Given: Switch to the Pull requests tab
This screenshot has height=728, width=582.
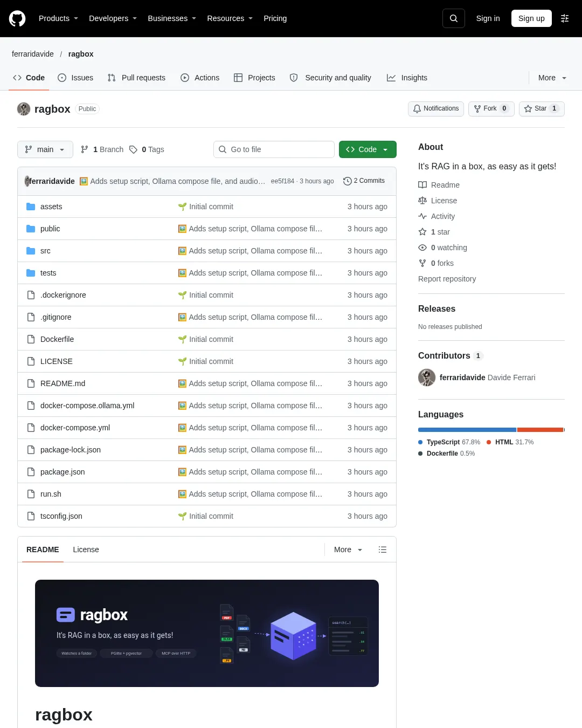Looking at the screenshot, I should 137,78.
